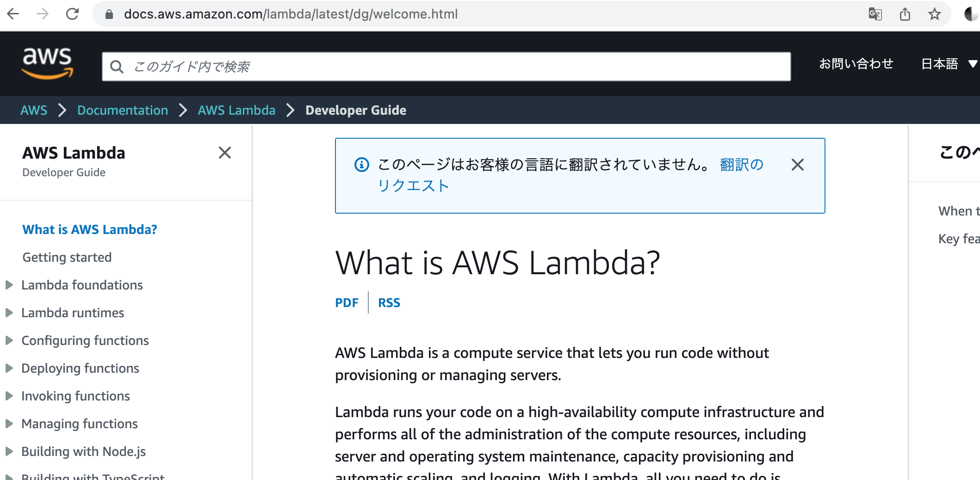
Task: Expand the Building with Node.js section arrow
Action: coord(9,451)
